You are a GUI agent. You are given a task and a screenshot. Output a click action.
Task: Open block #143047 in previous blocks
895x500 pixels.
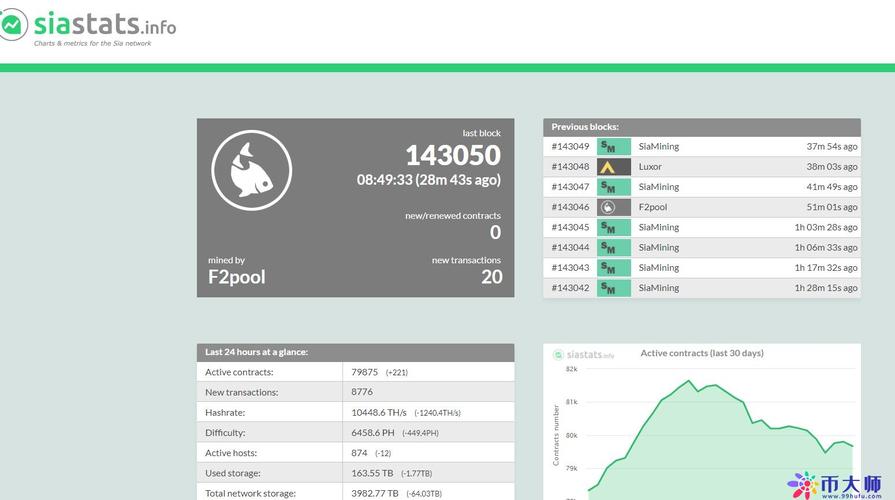570,187
